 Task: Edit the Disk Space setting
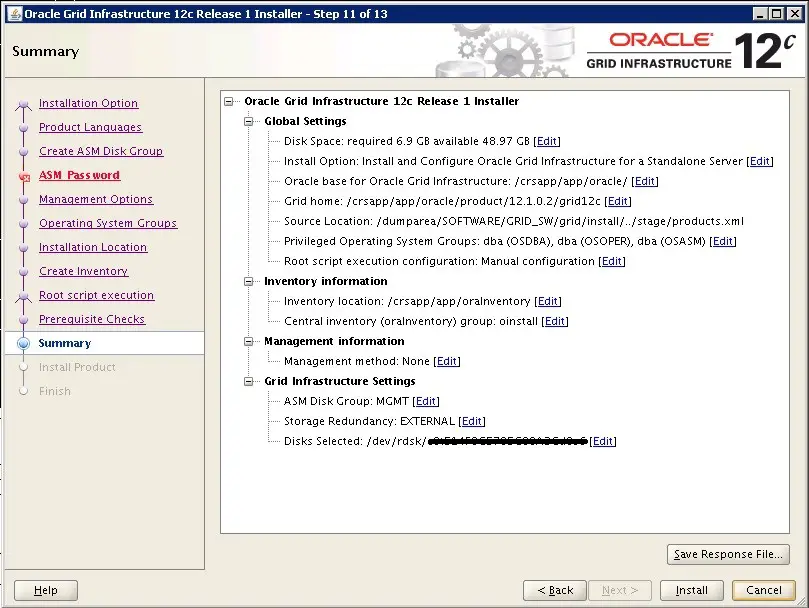(x=547, y=141)
